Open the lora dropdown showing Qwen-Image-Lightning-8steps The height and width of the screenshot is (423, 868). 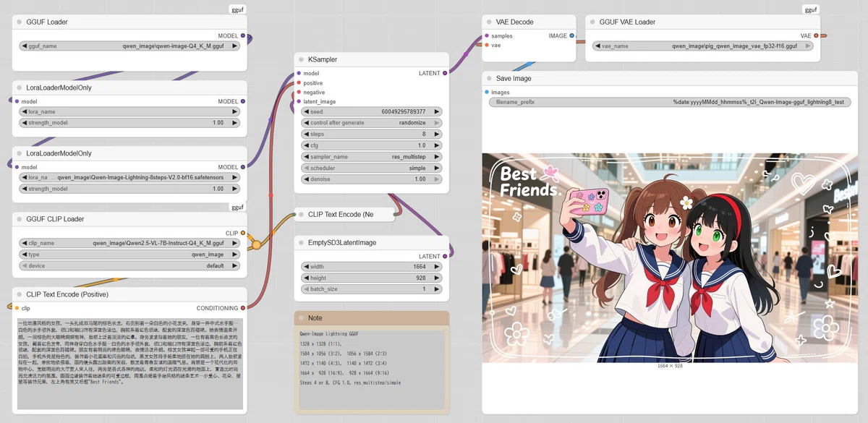129,178
